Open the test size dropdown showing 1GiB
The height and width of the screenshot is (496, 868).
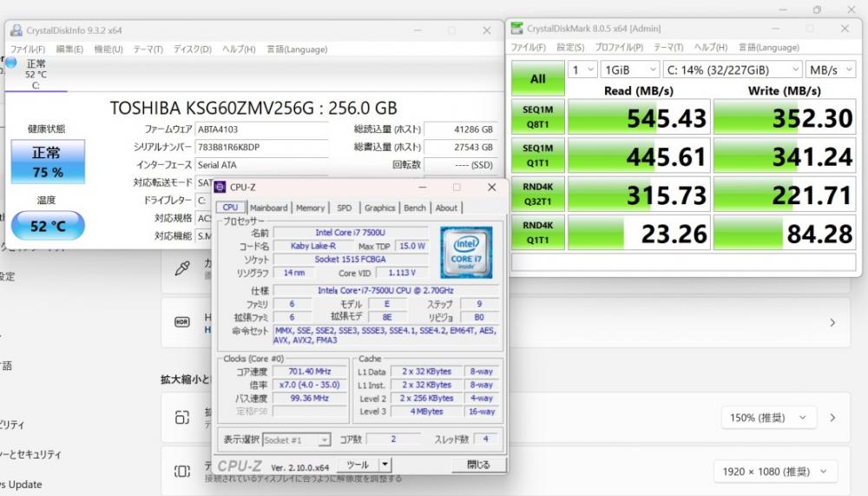[630, 69]
